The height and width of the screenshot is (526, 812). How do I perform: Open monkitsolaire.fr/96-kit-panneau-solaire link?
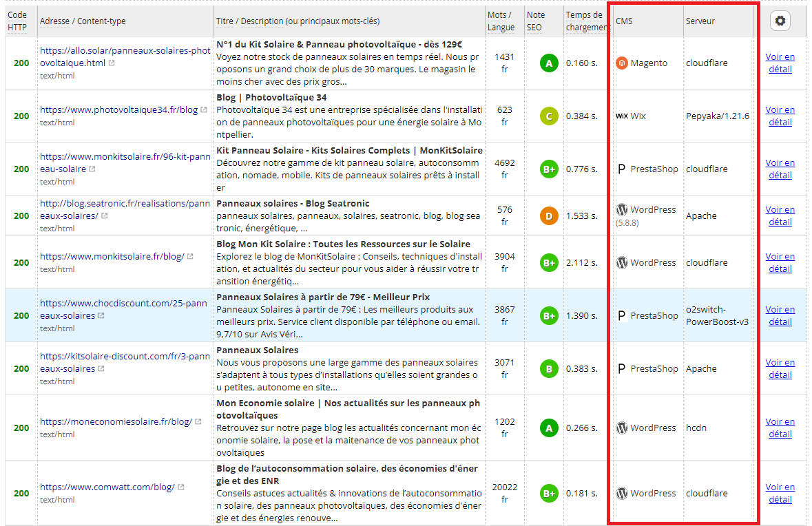(125, 162)
